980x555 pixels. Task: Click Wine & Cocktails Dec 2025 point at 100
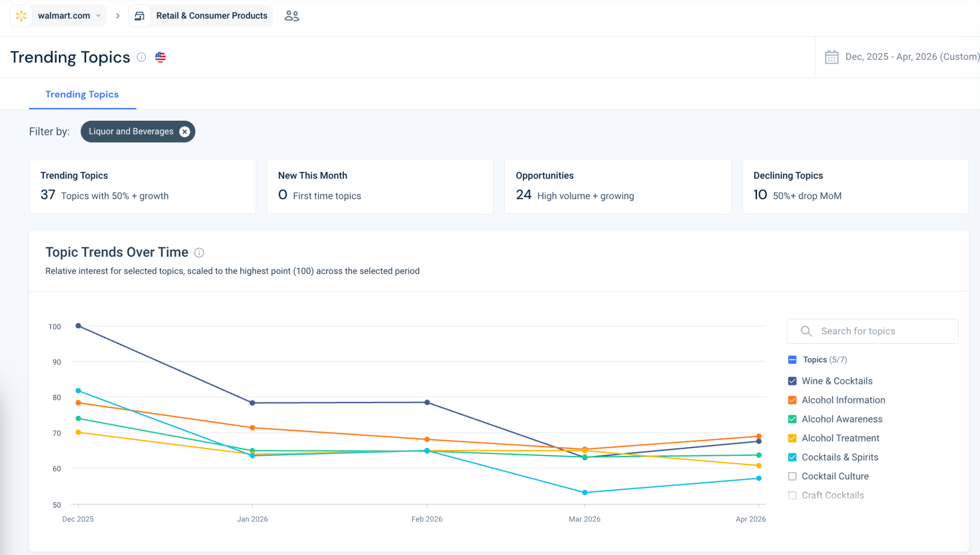click(78, 326)
